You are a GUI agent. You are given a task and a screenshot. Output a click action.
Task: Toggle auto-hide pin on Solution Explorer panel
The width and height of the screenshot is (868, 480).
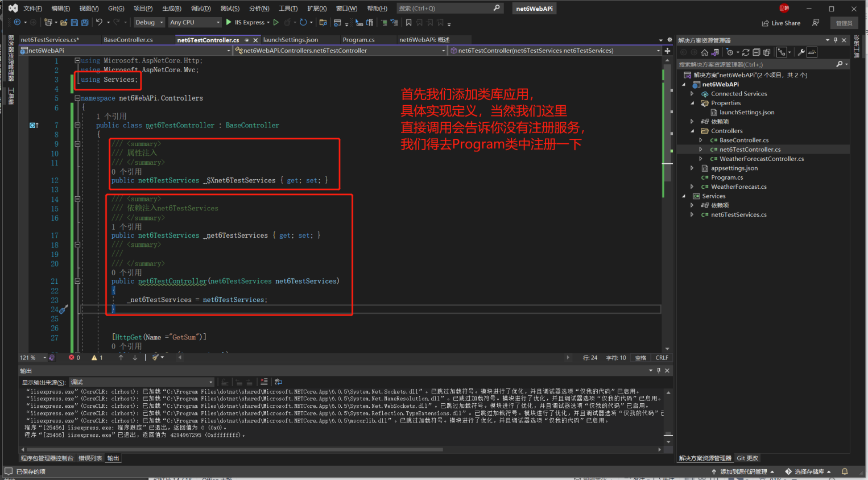coord(836,40)
